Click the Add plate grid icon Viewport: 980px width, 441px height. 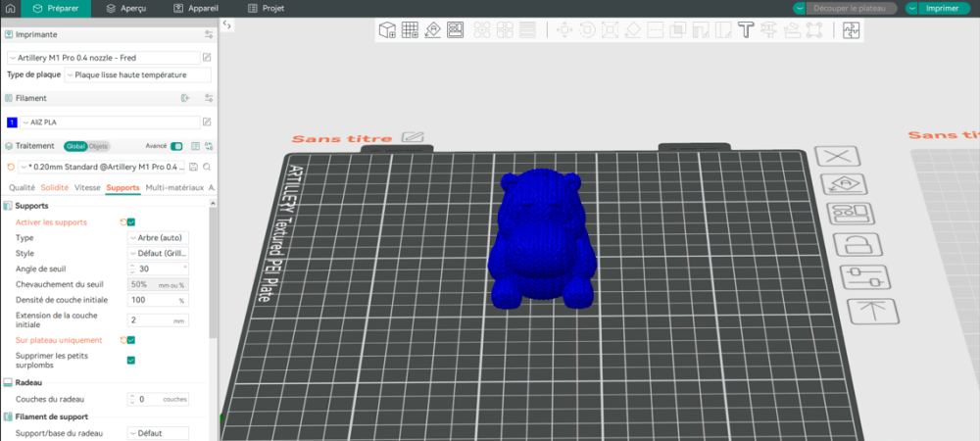tap(410, 30)
